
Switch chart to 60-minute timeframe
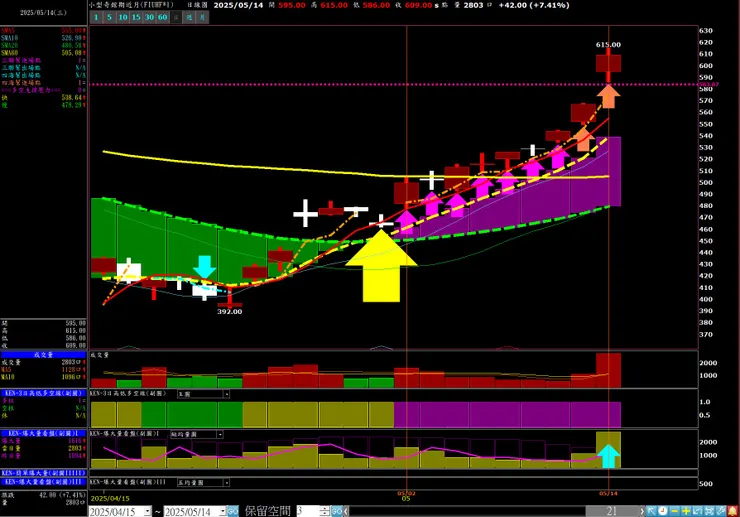coord(162,17)
